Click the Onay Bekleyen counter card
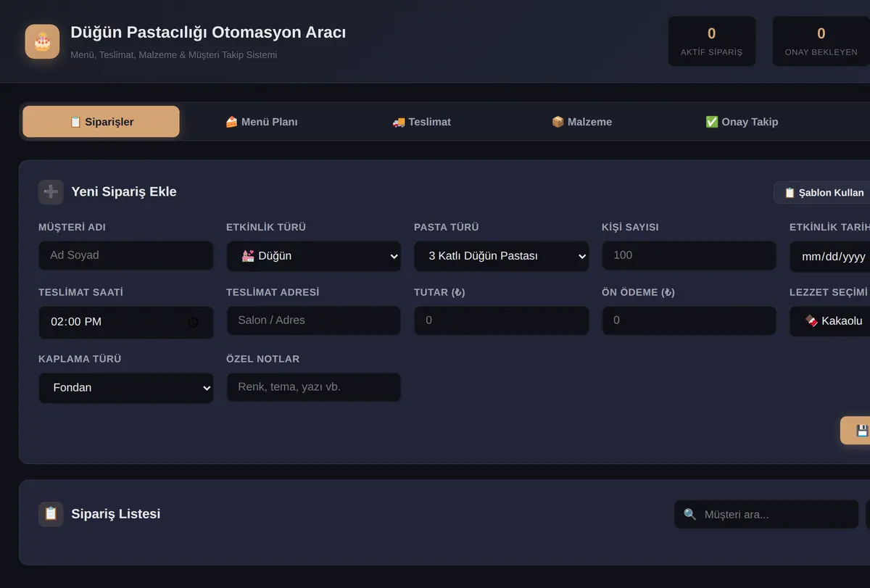The width and height of the screenshot is (870, 588). click(x=821, y=41)
